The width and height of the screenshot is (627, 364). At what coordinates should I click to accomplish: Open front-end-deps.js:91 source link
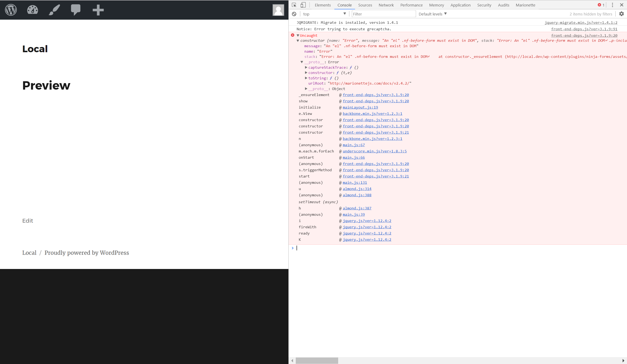(584, 29)
